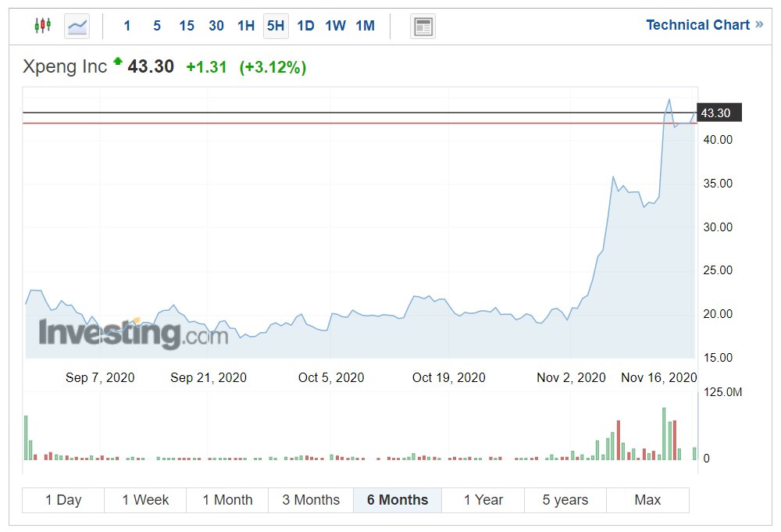Toggle the active 5H interval
781x532 pixels.
tap(275, 25)
